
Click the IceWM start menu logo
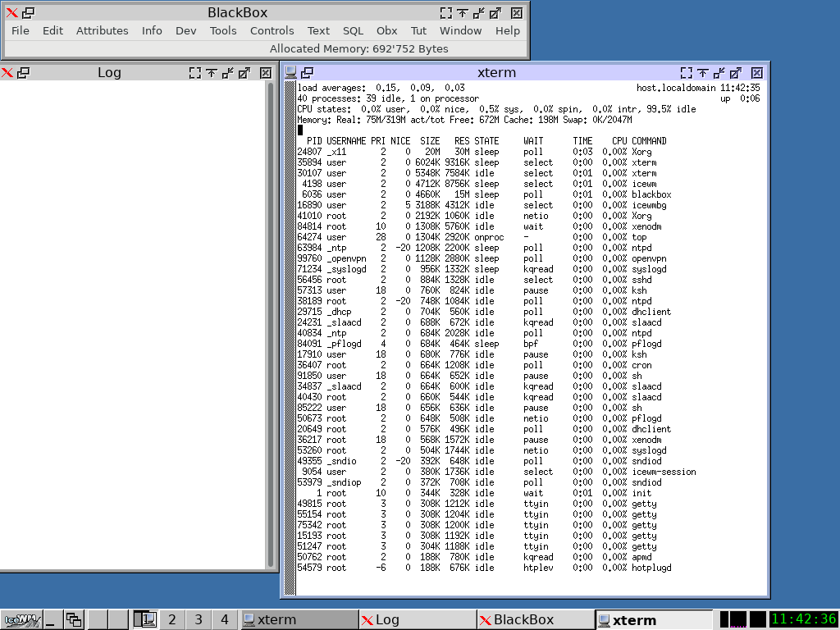pyautogui.click(x=21, y=619)
